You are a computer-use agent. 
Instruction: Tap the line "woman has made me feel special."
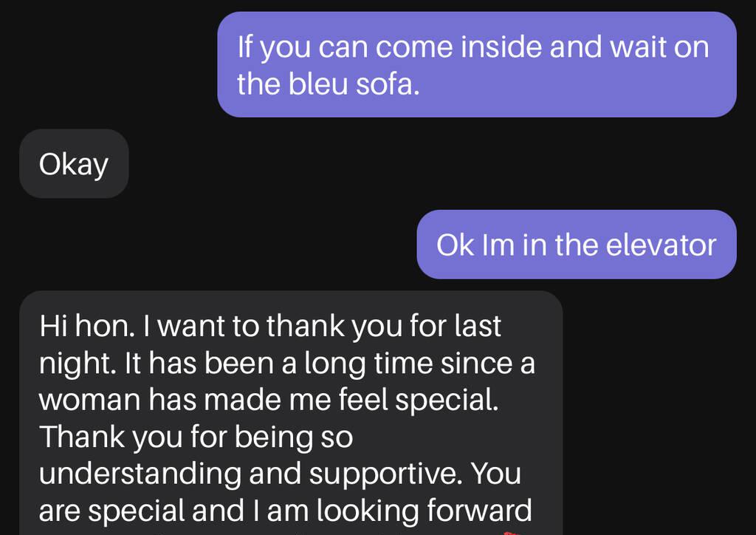(269, 400)
